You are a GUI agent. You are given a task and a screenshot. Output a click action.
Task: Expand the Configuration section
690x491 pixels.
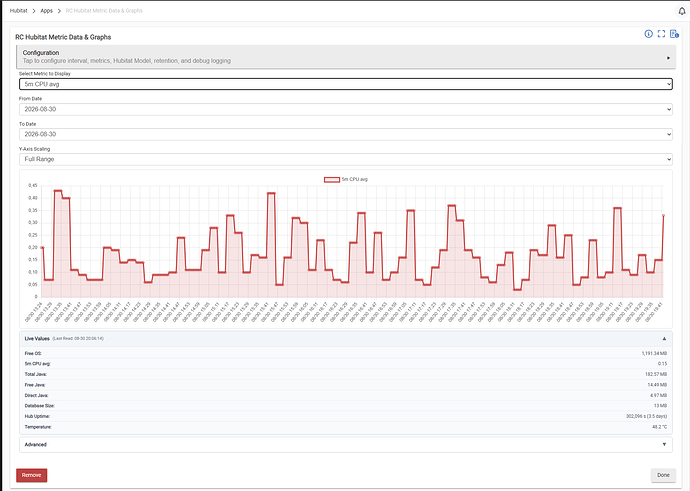tap(346, 57)
